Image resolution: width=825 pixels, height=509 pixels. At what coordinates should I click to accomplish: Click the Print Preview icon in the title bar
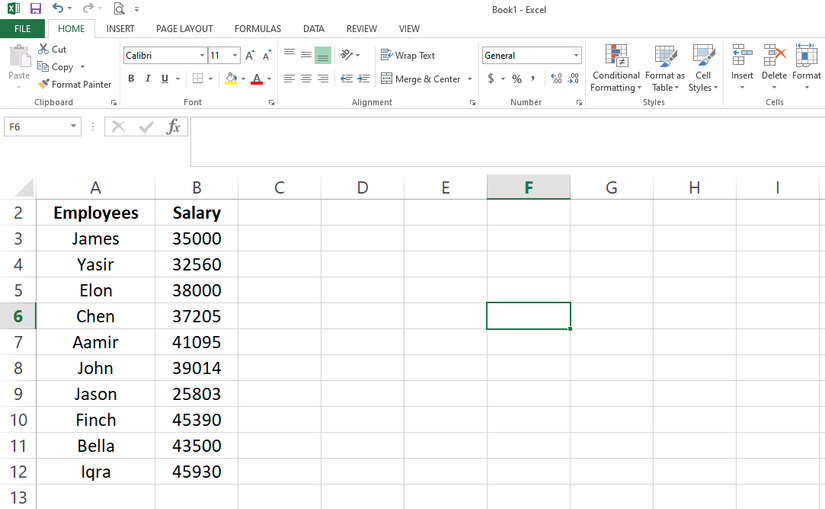pos(119,8)
